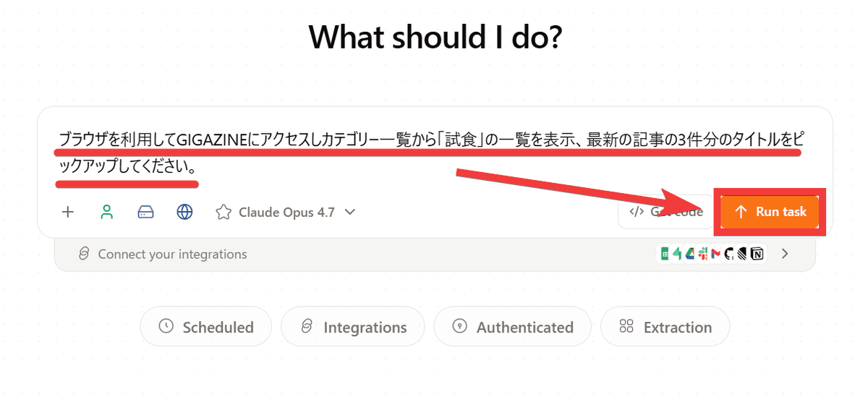Screen dimensions: 868x394
Task: Click the Google Sheets integration icon
Action: [x=665, y=254]
